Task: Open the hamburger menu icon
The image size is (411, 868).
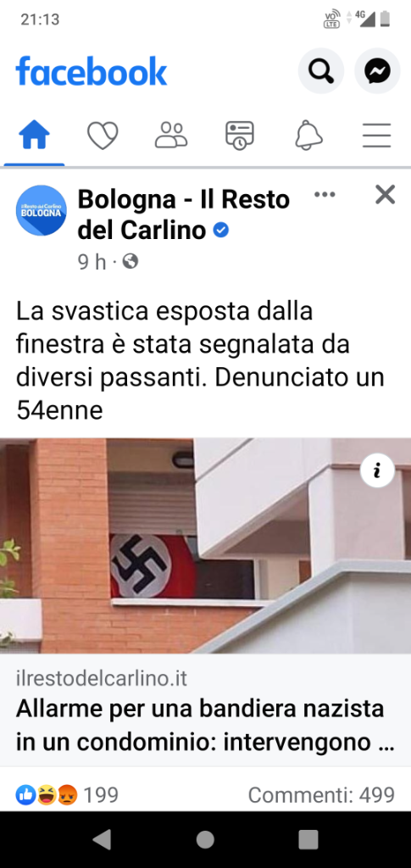Action: 377,136
